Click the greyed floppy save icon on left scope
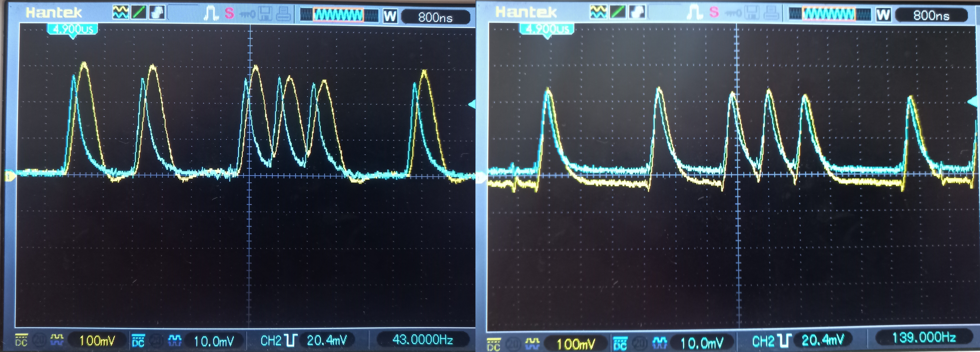The image size is (980, 352). [x=265, y=14]
